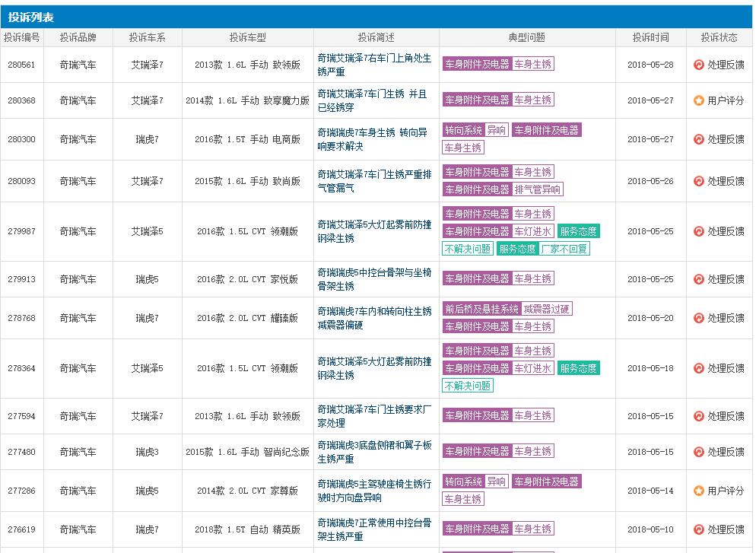
Task: Click the 处理反馈 status icon for complaint 277594
Action: (699, 416)
